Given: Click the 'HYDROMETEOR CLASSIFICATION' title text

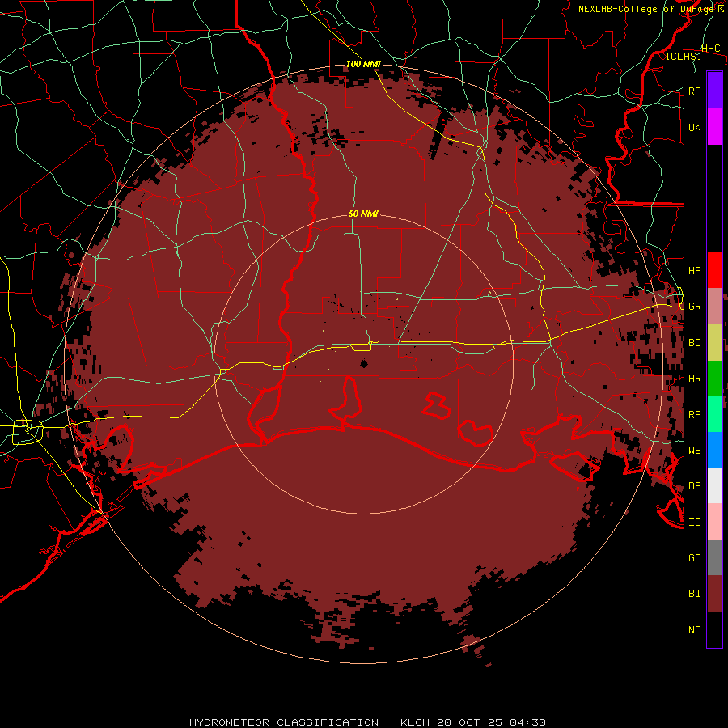Looking at the screenshot, I should (284, 722).
